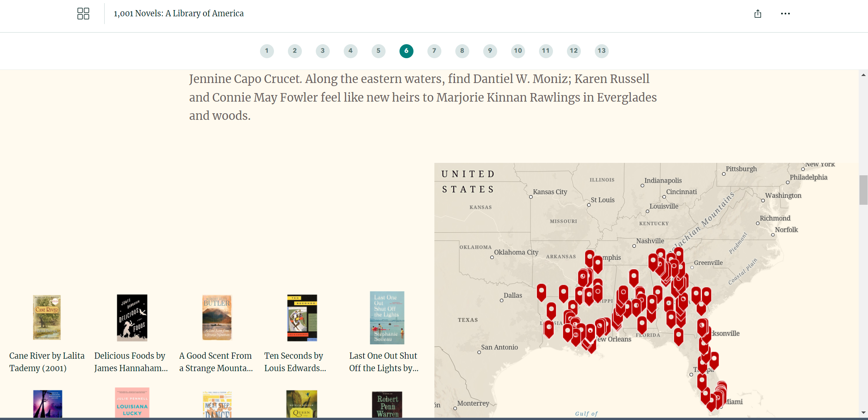
Task: Click the page title 1,001 Novels
Action: pos(179,14)
